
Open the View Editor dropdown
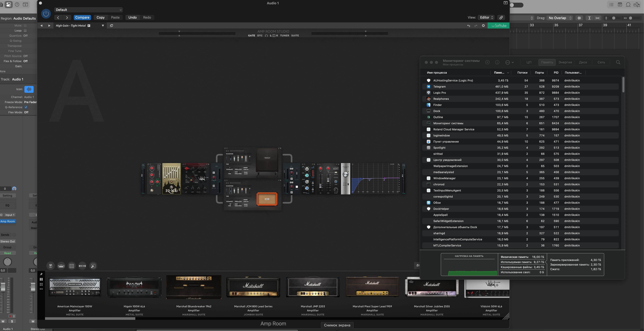coord(486,18)
